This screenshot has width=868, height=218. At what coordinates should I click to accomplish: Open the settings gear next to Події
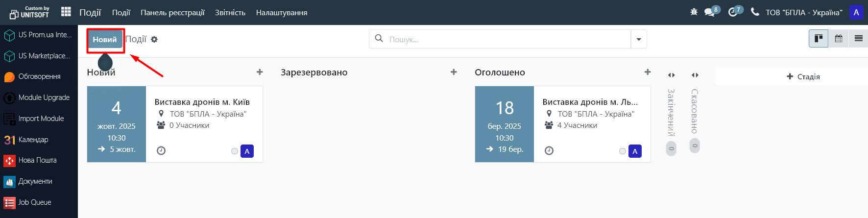click(154, 39)
